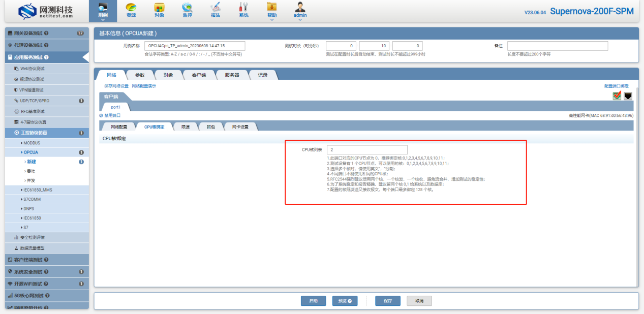Click the 监控 (Monitor) magnifier icon
644x314 pixels.
[x=188, y=10]
